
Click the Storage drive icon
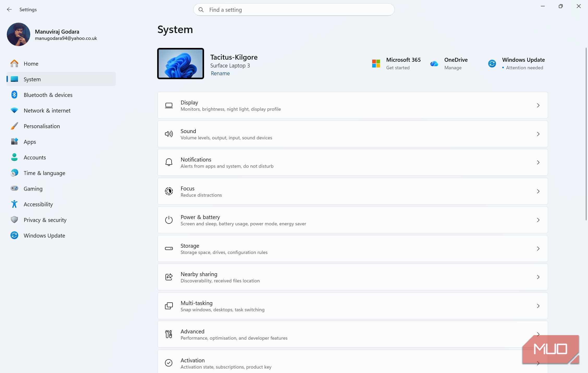tap(169, 248)
